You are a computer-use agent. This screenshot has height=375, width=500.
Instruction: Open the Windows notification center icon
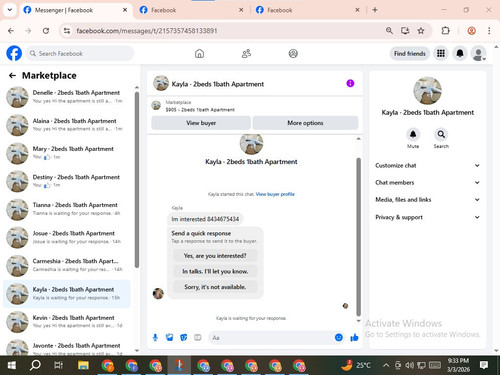[484, 365]
